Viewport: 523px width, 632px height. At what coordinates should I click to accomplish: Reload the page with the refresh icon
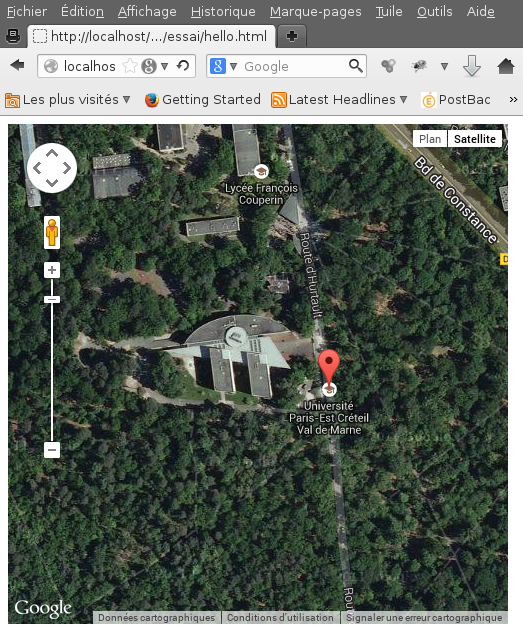[183, 66]
